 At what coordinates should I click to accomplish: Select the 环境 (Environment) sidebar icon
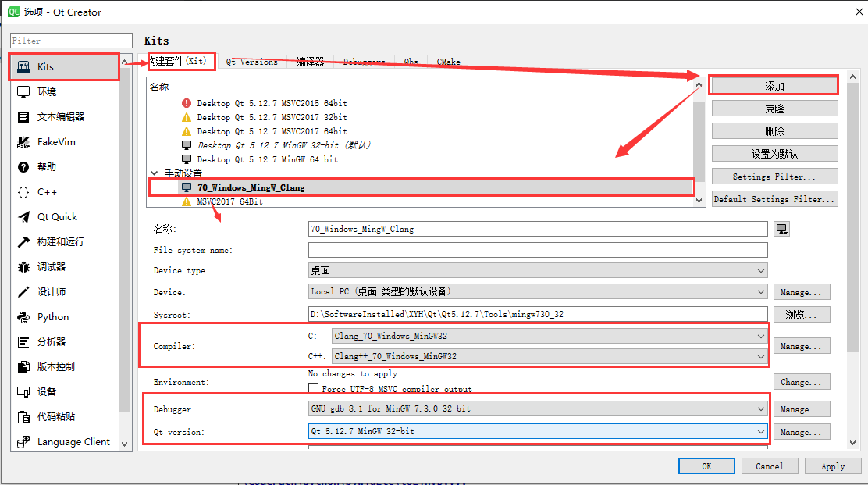23,92
